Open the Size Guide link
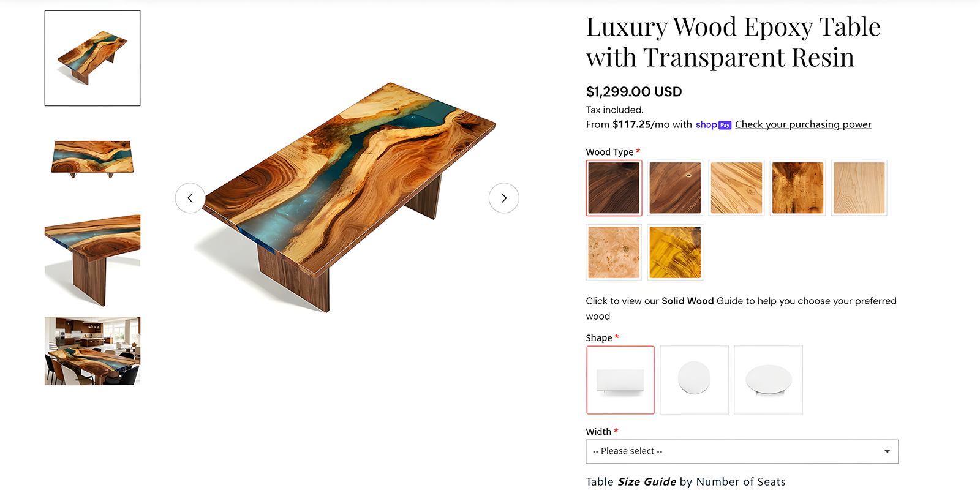980x490 pixels. coord(646,482)
